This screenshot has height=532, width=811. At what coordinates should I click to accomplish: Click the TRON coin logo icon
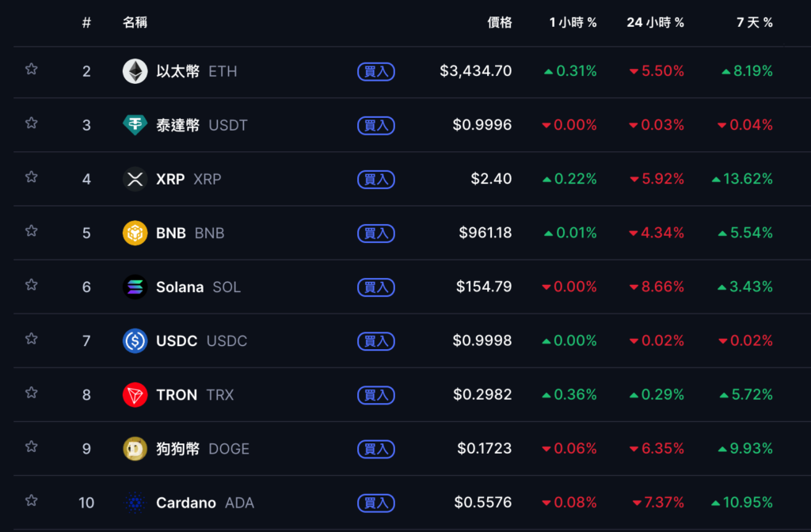point(135,394)
